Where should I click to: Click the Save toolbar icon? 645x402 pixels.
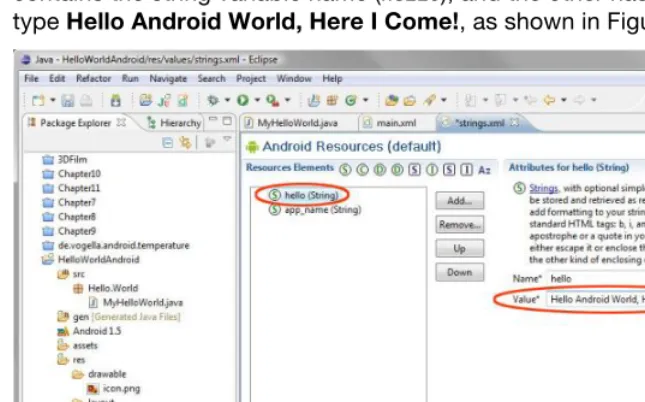(x=68, y=100)
